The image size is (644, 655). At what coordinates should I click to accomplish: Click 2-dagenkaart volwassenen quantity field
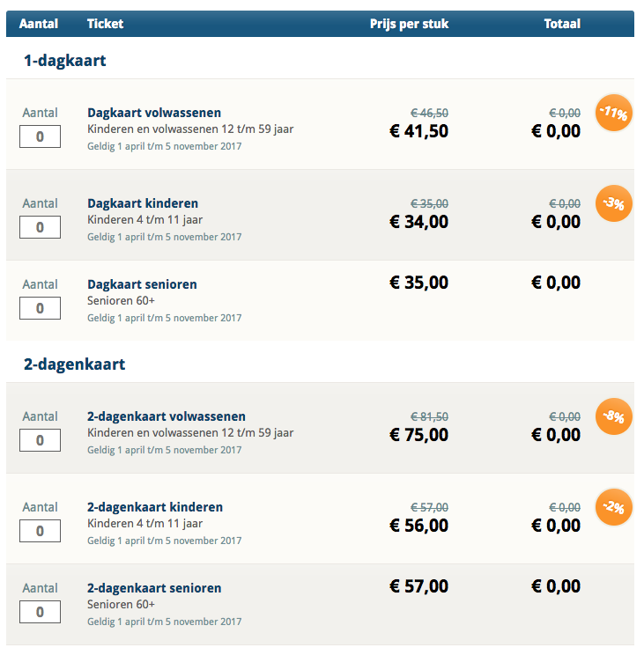(40, 440)
